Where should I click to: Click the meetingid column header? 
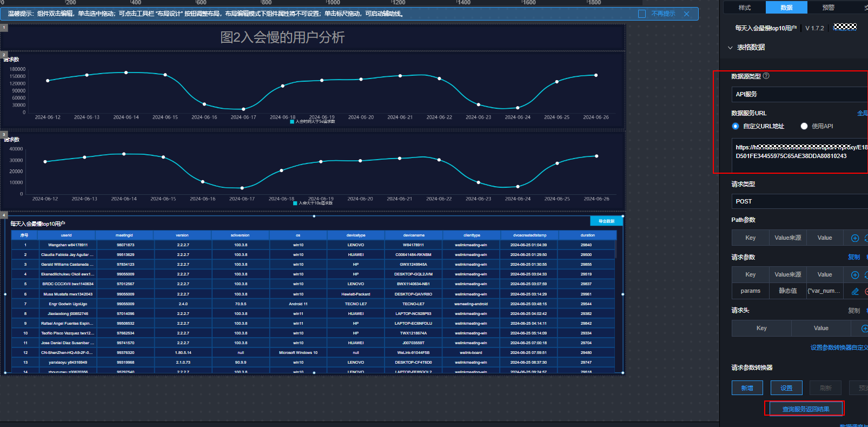pos(124,235)
